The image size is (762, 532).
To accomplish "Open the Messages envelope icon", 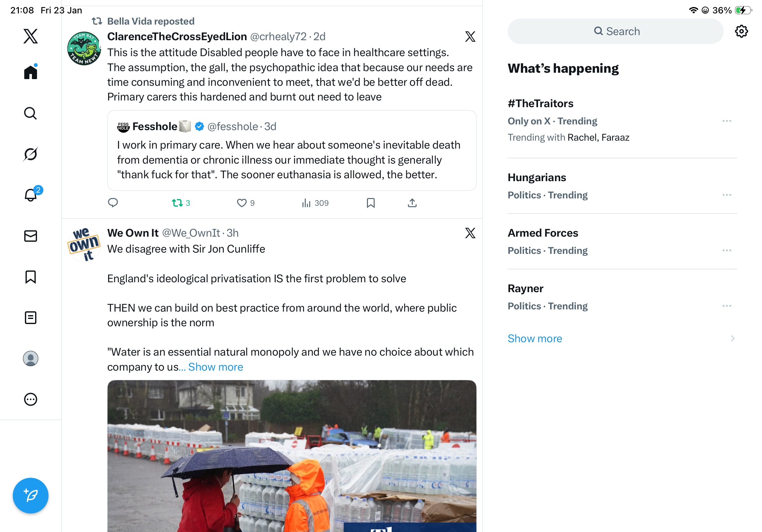I will point(31,236).
